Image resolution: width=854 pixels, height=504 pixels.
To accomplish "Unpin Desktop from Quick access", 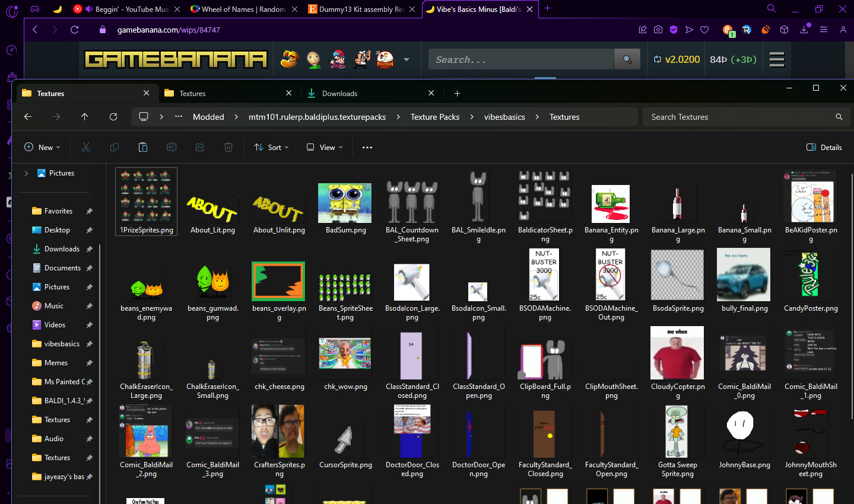I will pyautogui.click(x=90, y=230).
